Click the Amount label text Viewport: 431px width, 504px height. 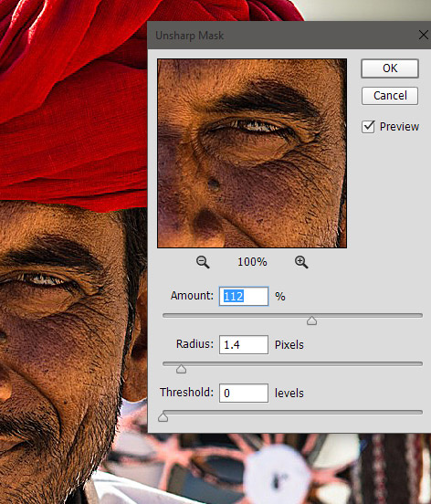click(192, 296)
